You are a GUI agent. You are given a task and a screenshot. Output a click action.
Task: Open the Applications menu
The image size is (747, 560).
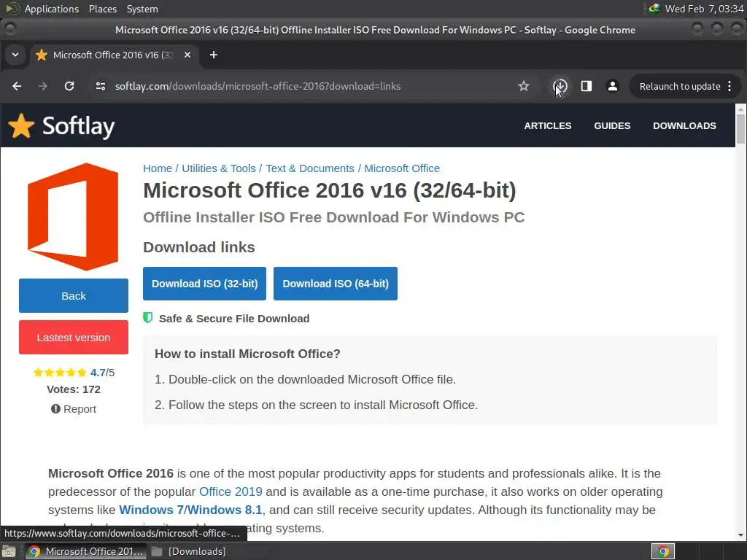tap(52, 9)
